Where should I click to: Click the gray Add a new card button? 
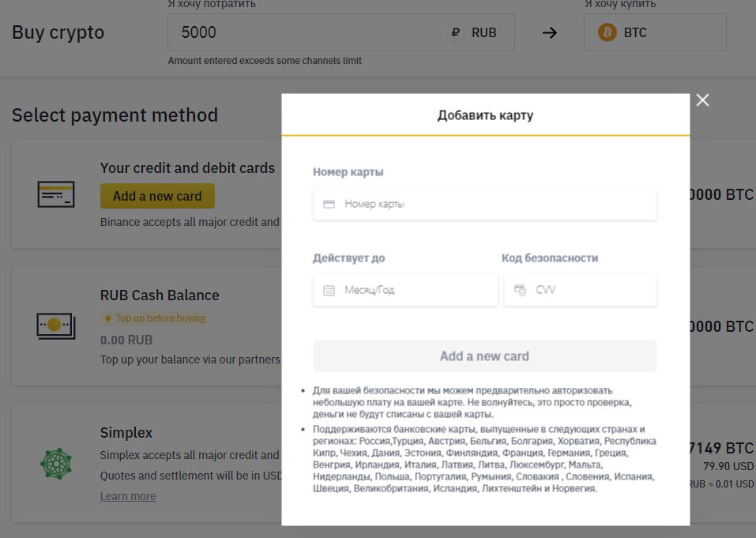484,356
